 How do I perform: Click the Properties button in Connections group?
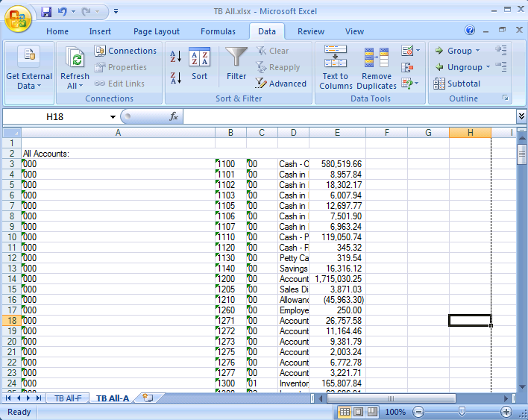click(x=121, y=67)
